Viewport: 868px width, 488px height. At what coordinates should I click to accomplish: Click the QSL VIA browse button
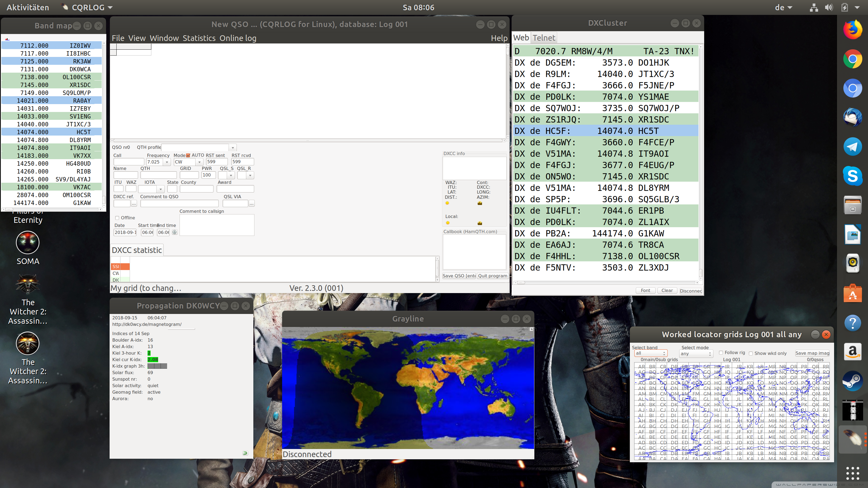tap(251, 204)
